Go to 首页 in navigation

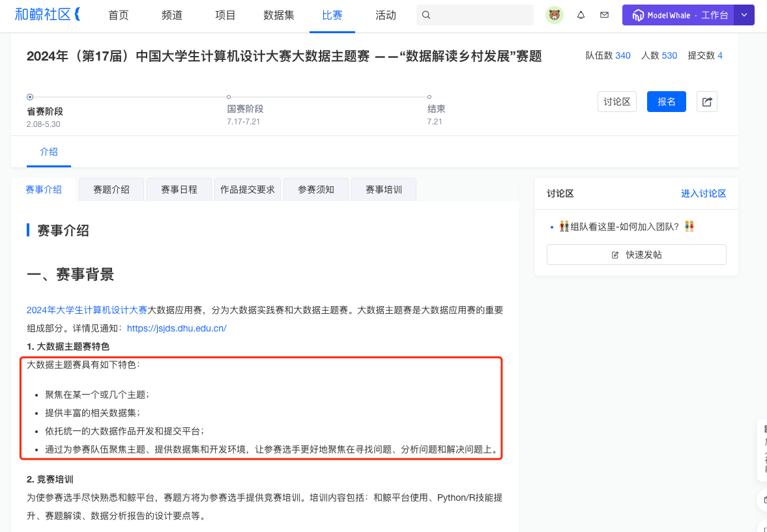point(119,15)
